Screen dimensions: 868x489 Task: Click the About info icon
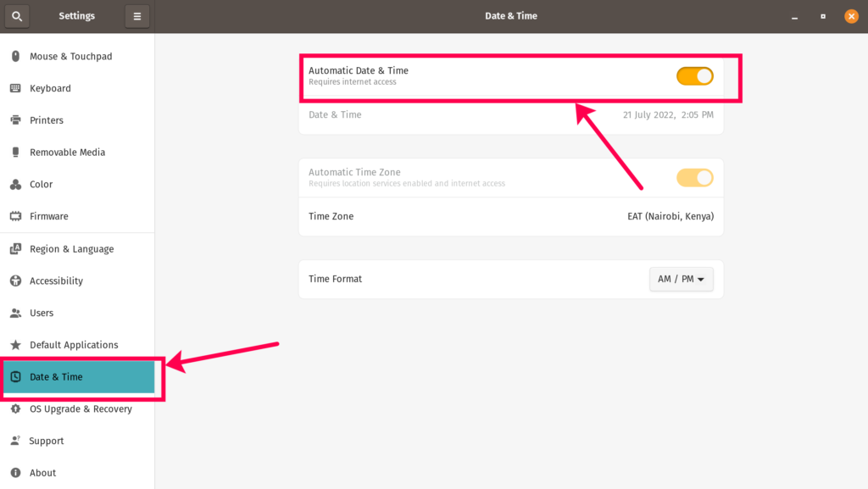[15, 472]
